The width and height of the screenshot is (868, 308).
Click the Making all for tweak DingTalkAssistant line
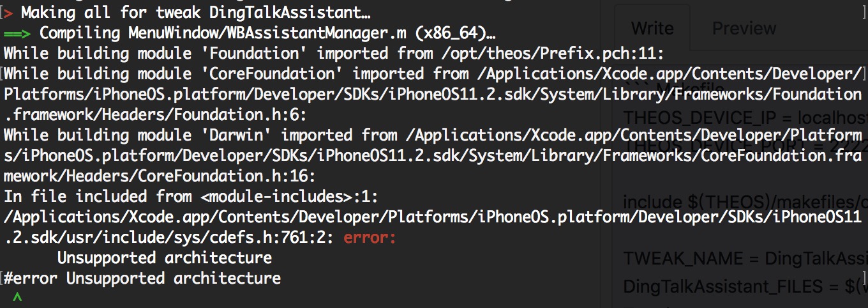[196, 12]
